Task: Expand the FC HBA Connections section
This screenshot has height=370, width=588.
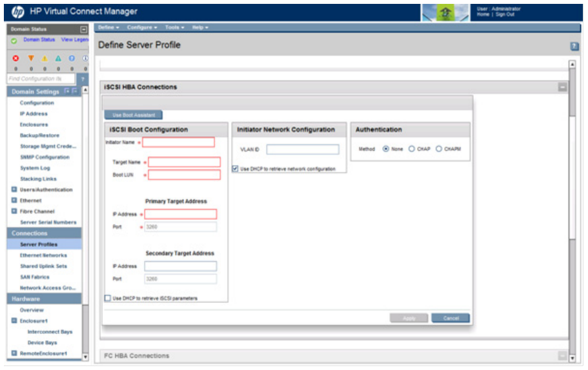Action: 562,356
